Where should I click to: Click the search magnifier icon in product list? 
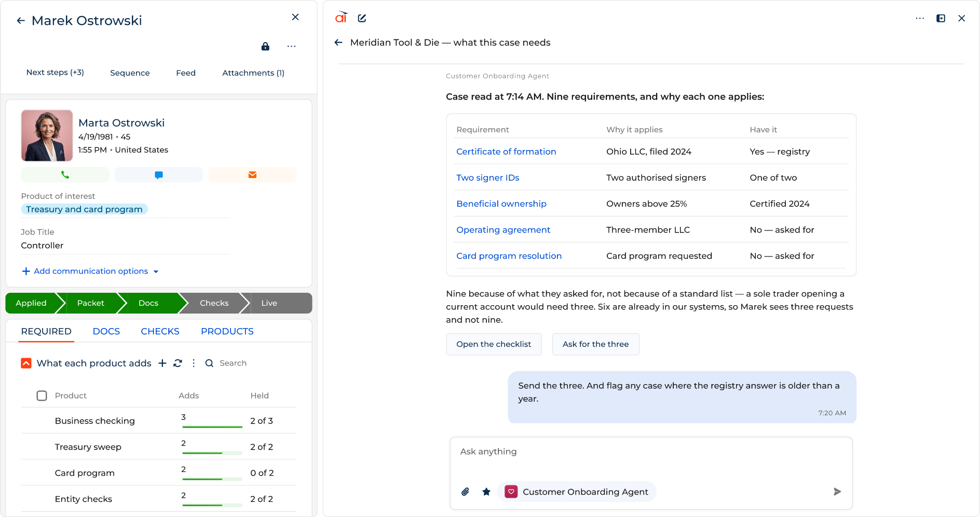[x=209, y=363]
